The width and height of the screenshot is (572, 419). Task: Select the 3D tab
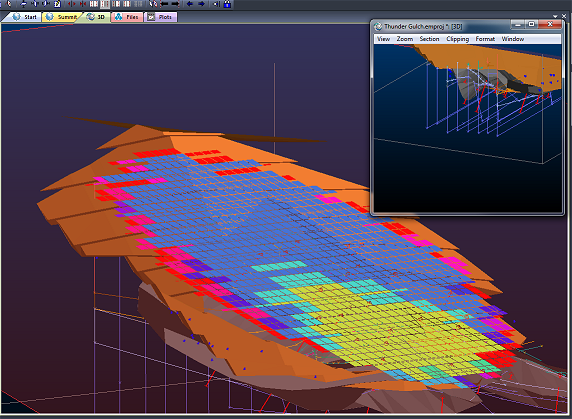point(97,17)
